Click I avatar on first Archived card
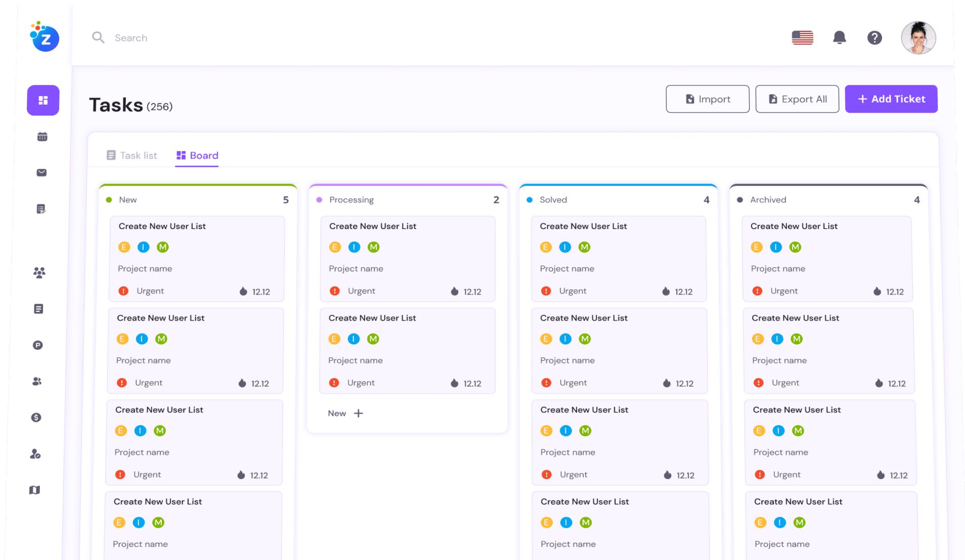Image resolution: width=965 pixels, height=560 pixels. coord(776,247)
